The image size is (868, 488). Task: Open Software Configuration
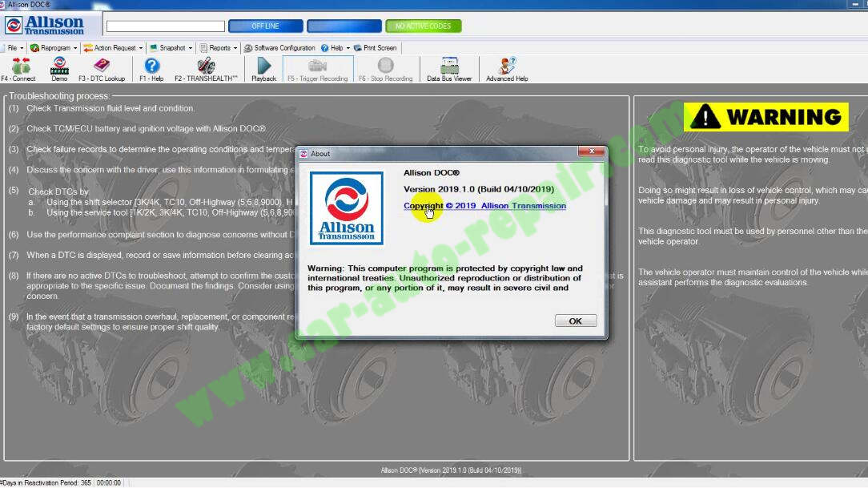(x=279, y=48)
